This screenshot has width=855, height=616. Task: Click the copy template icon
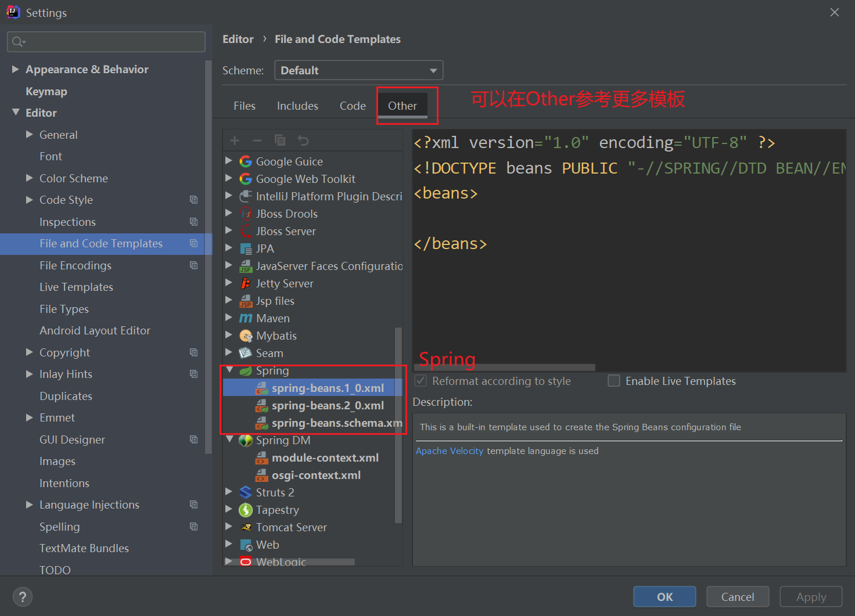(x=280, y=141)
